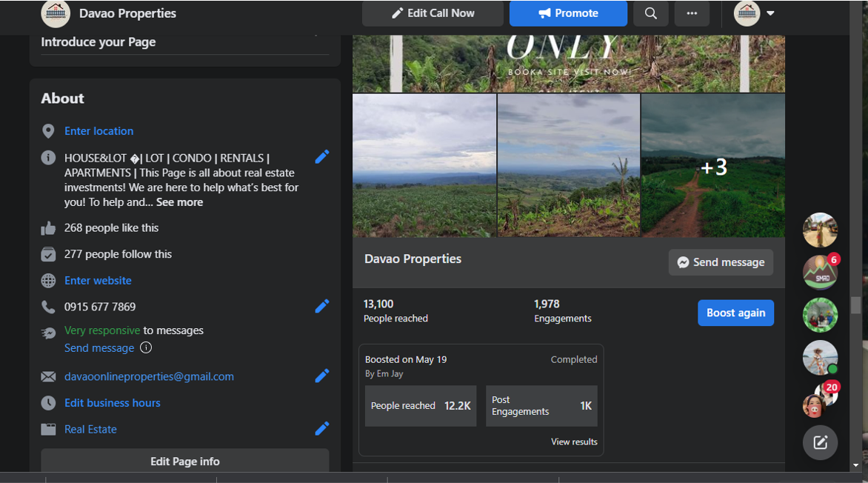Open the first chat head contact avatar
Viewport: 868px width, 483px height.
[820, 230]
